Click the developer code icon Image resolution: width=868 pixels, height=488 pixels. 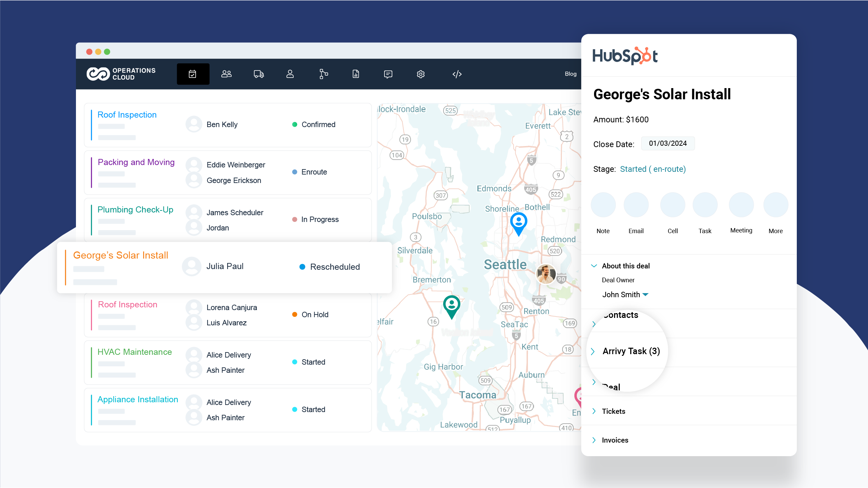(456, 74)
